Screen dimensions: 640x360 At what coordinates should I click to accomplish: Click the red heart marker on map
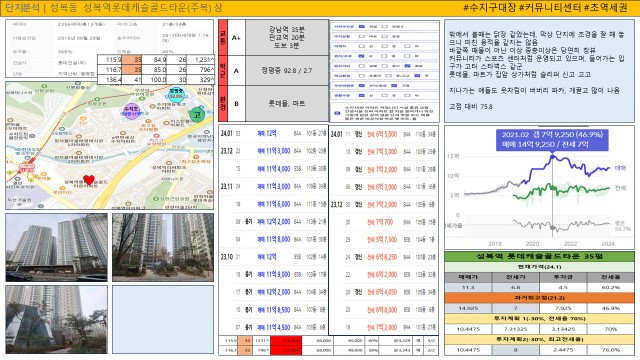click(89, 180)
